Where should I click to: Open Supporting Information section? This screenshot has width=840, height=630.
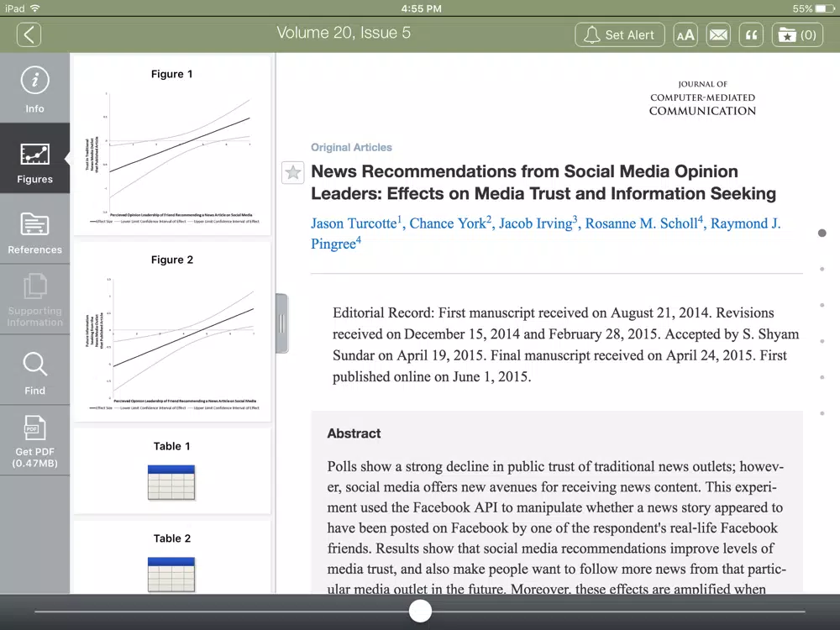[x=34, y=300]
